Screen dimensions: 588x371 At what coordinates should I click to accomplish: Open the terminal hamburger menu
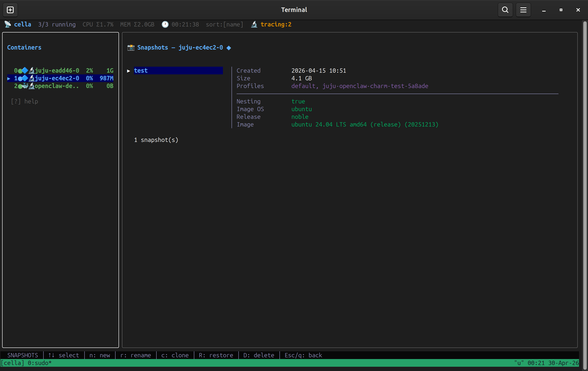pos(523,10)
